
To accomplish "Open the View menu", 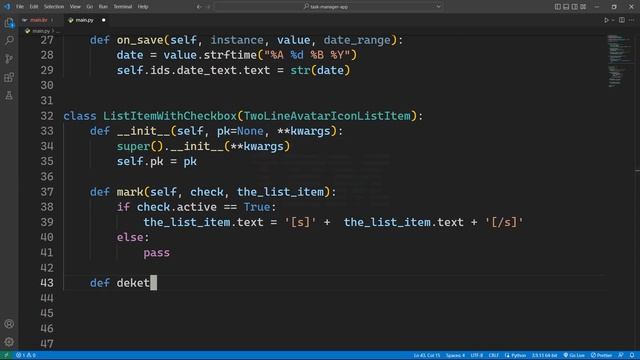I will pyautogui.click(x=75, y=7).
